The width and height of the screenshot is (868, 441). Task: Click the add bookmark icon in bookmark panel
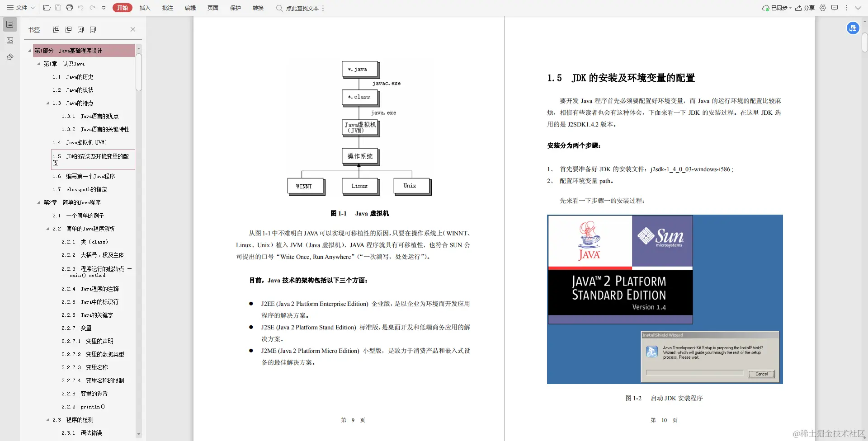[x=81, y=29]
